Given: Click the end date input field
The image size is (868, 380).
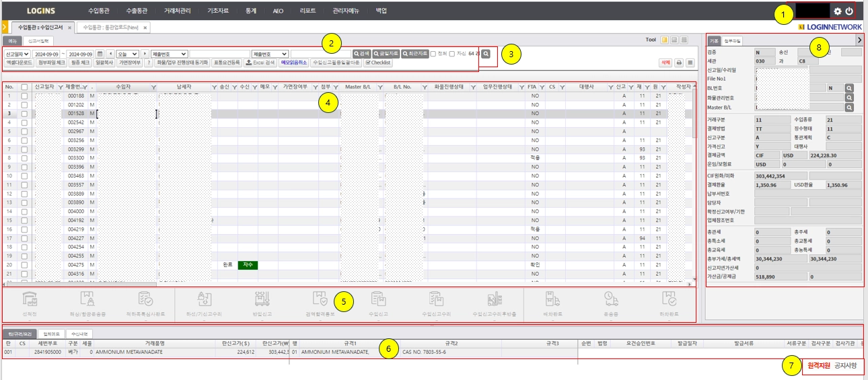Looking at the screenshot, I should tap(81, 54).
